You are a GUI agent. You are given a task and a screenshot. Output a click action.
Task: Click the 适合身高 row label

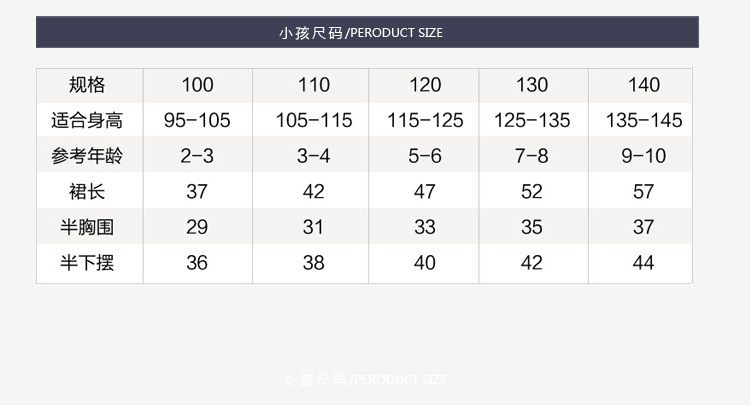click(88, 121)
